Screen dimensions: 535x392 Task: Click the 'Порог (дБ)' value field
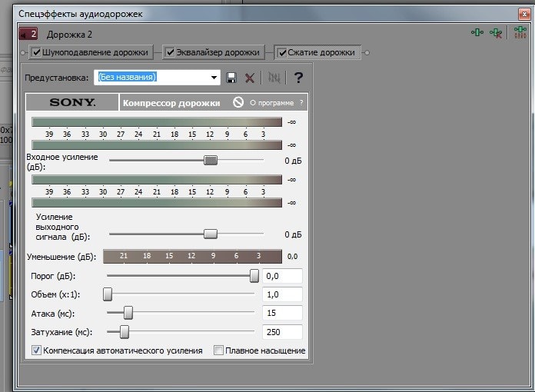(282, 276)
